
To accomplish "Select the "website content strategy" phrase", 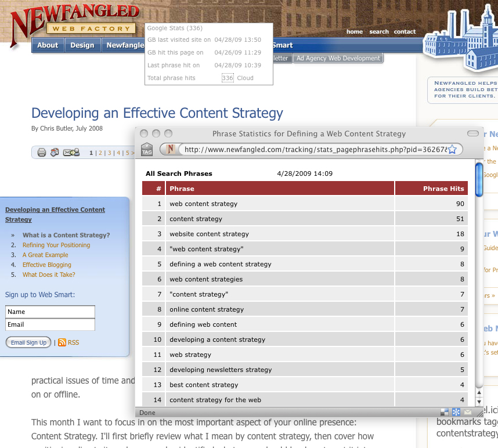I will point(209,234).
